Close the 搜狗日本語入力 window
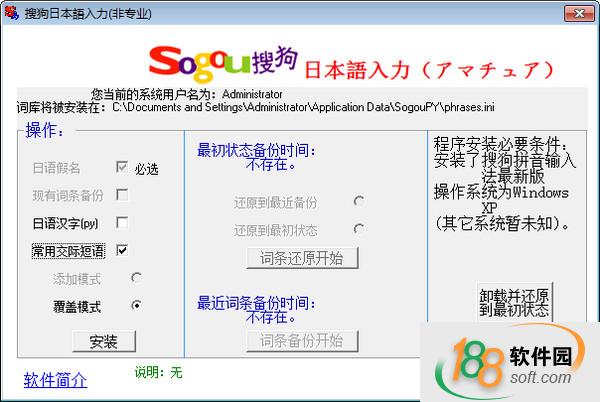 pyautogui.click(x=579, y=13)
